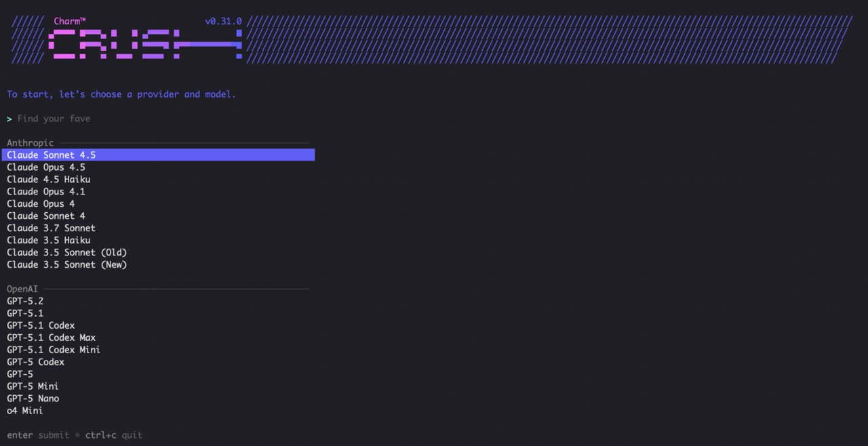
Task: Click the Anthropic provider heading
Action: 31,143
